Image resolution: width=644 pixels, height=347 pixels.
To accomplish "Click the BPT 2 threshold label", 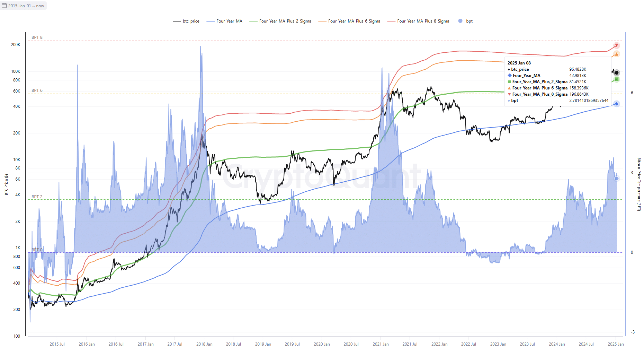I will click(37, 197).
